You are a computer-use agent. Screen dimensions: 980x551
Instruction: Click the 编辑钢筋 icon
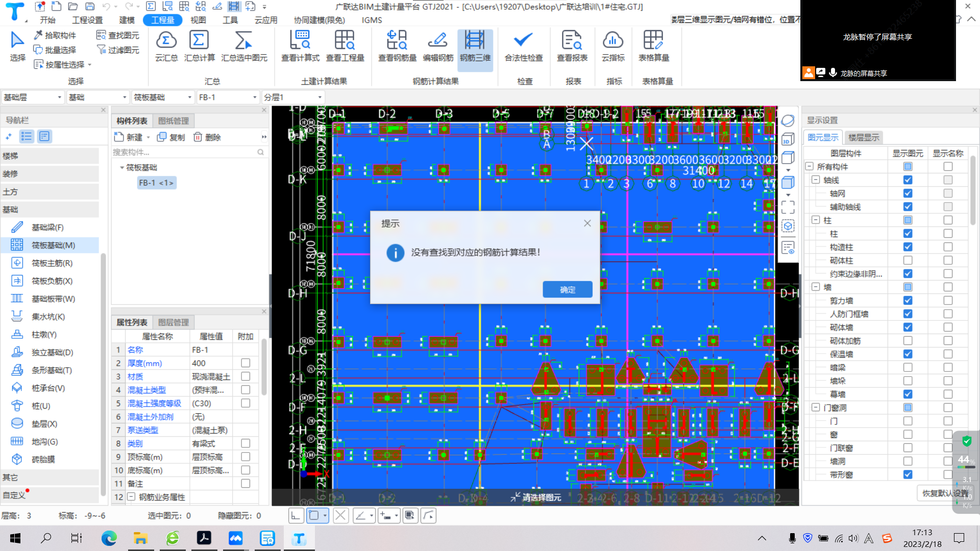pyautogui.click(x=438, y=46)
